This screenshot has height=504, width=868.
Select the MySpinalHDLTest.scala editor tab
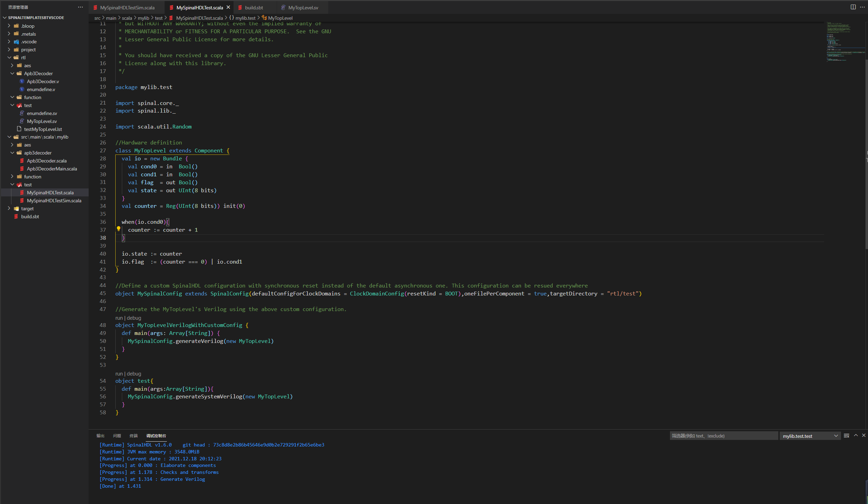199,7
